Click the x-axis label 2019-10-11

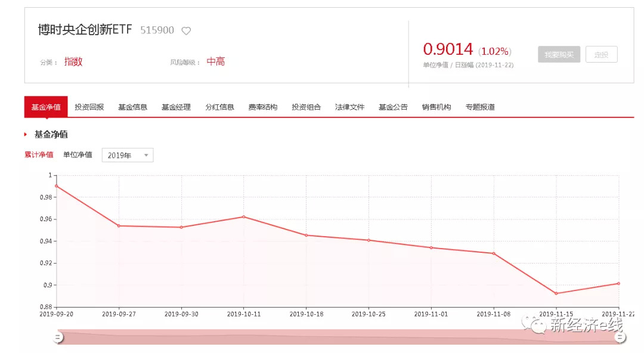[244, 314]
